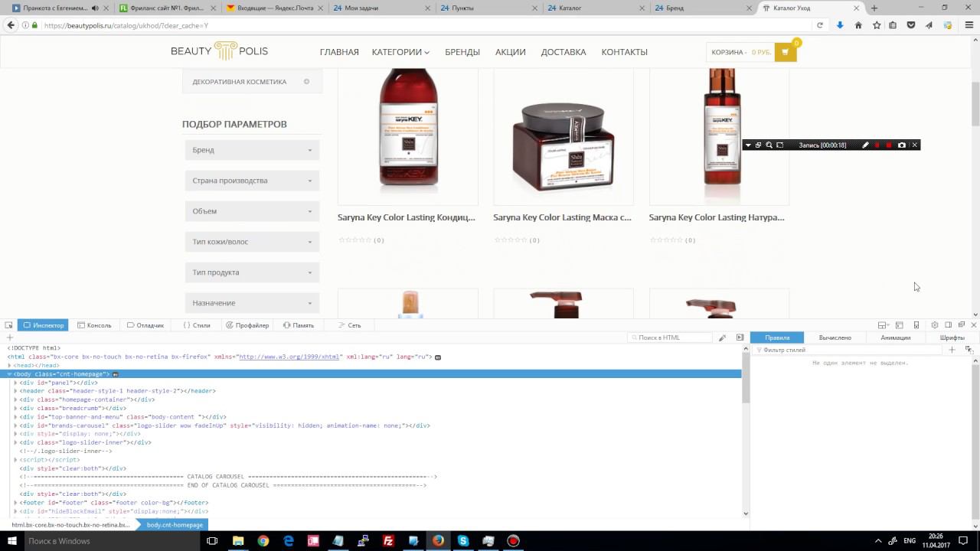The image size is (980, 551).
Task: Open the КАТЕГОРИИ menu dropdown
Action: [x=400, y=52]
